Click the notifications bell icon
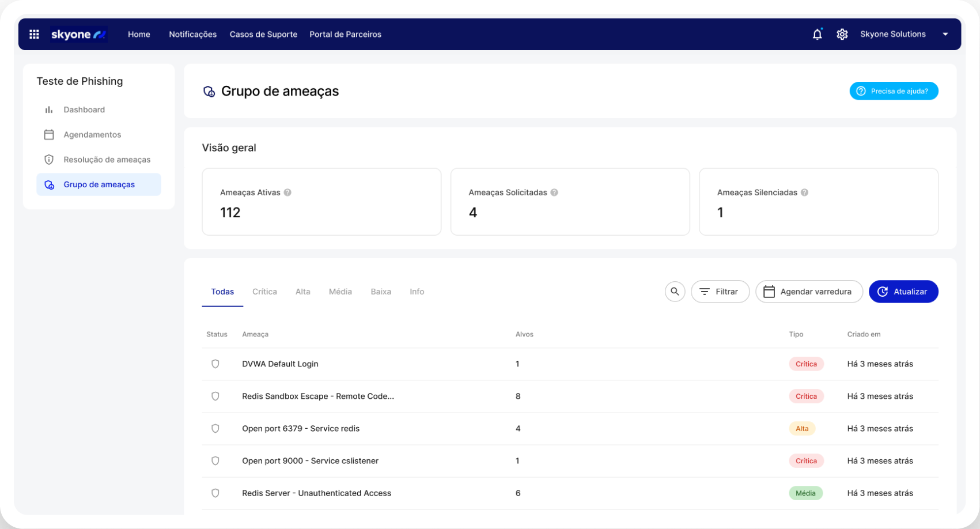Image resolution: width=980 pixels, height=529 pixels. coord(817,35)
